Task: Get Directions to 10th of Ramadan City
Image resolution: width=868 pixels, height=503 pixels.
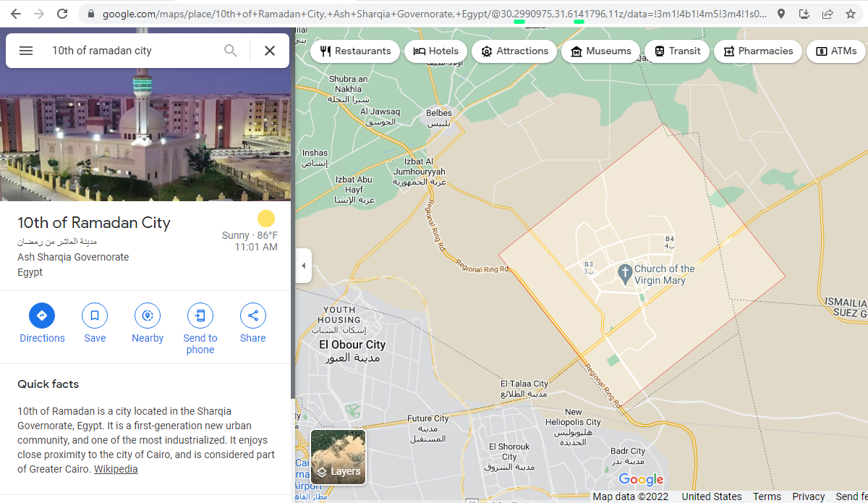Action: (x=42, y=316)
